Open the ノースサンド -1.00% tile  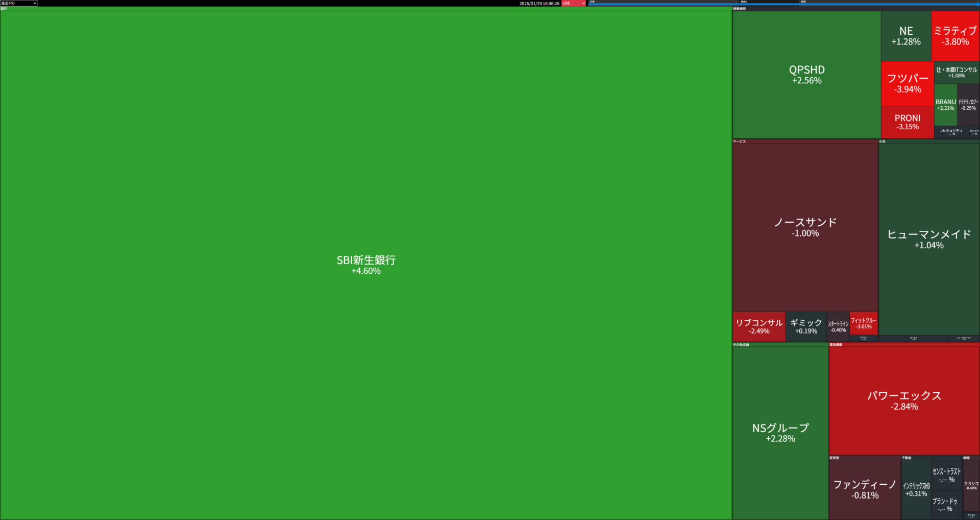[x=805, y=227]
